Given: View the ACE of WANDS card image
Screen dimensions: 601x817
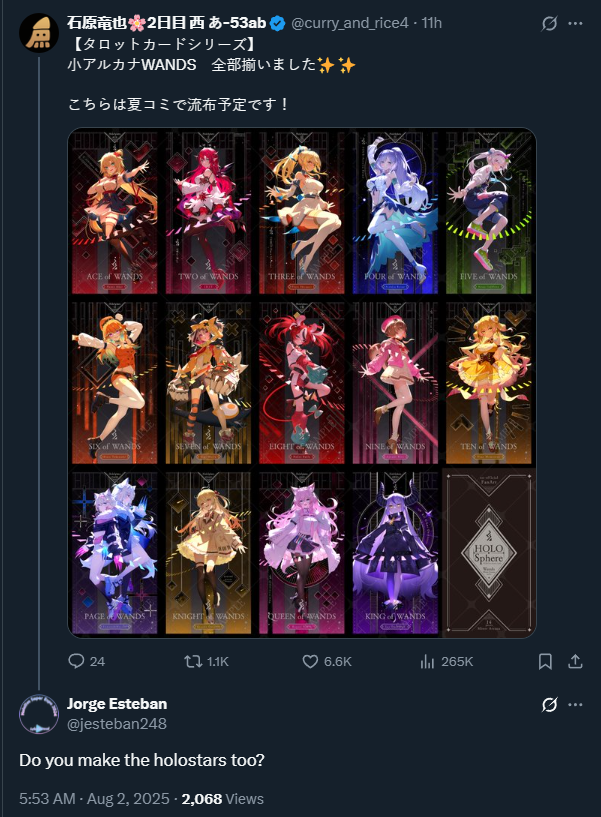Looking at the screenshot, I should 115,213.
